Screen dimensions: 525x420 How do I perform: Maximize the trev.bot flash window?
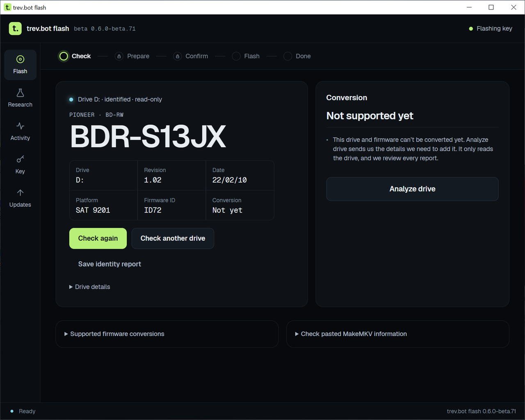coord(491,7)
